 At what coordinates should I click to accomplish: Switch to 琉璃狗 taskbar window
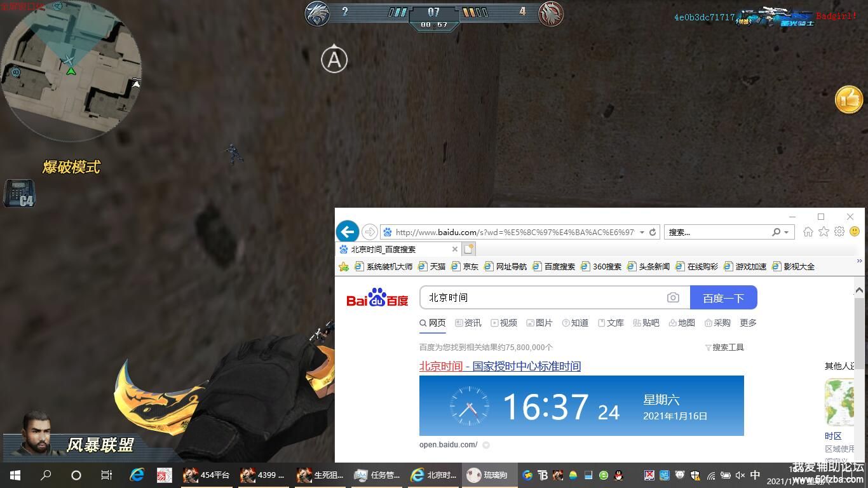tap(490, 475)
